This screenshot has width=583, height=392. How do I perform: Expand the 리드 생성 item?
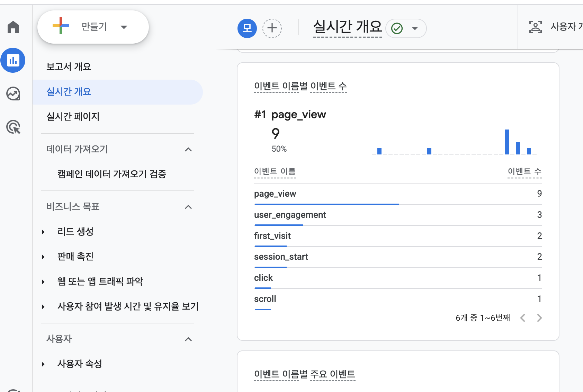[x=43, y=232]
